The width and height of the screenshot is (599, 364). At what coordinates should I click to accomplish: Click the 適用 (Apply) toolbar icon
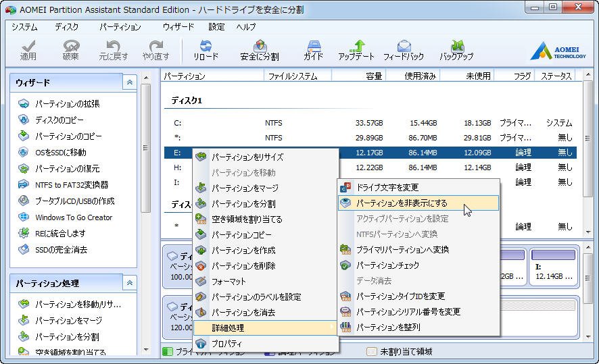pyautogui.click(x=28, y=51)
